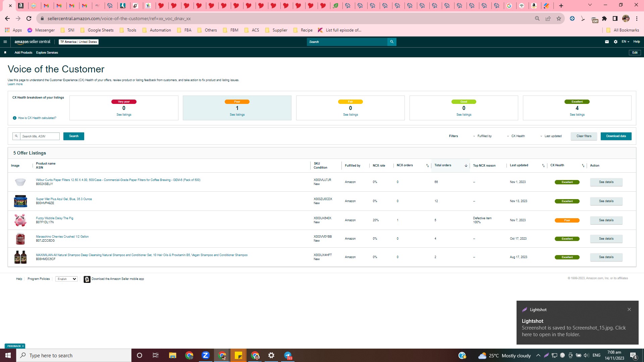The height and width of the screenshot is (362, 644).
Task: Open the Last updated filter dropdown
Action: [x=551, y=136]
